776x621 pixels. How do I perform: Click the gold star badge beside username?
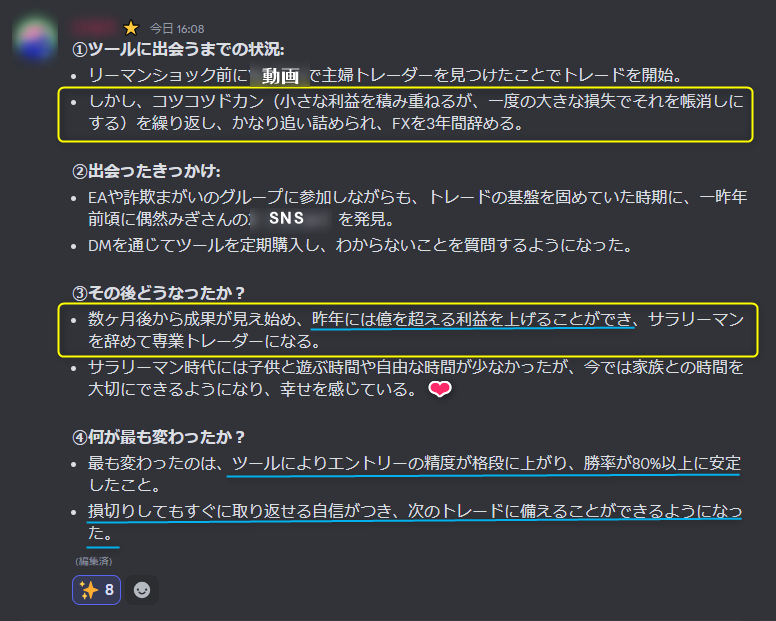[131, 28]
